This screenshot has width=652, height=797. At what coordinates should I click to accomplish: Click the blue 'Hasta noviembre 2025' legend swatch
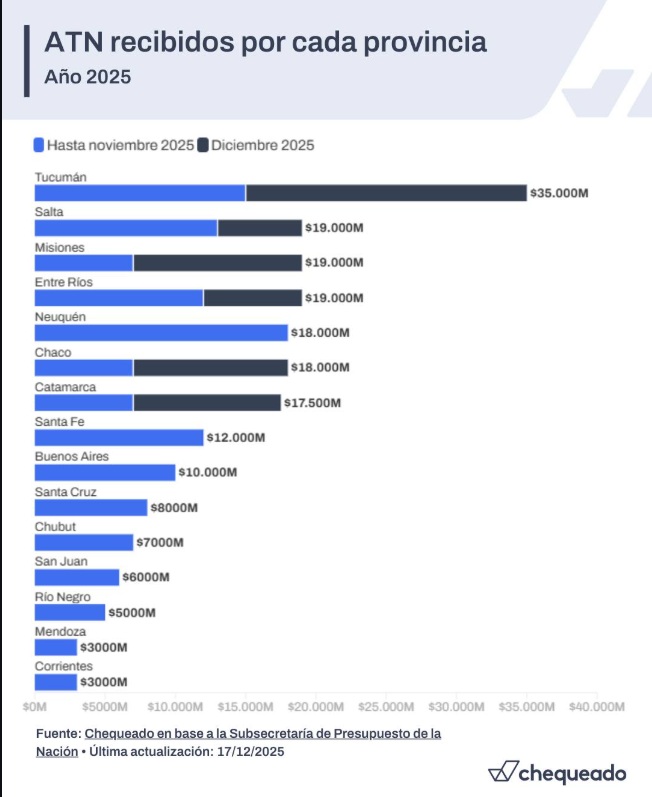[39, 145]
